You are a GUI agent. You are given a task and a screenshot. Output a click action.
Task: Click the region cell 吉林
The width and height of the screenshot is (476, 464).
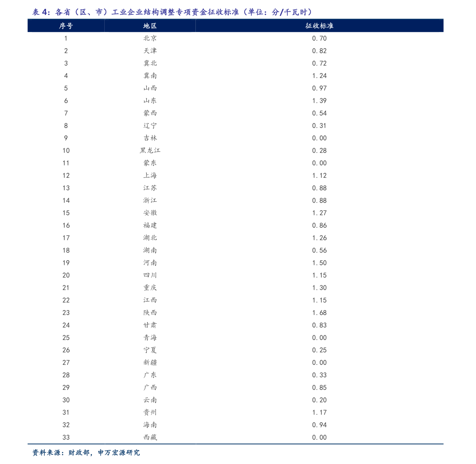pos(150,138)
